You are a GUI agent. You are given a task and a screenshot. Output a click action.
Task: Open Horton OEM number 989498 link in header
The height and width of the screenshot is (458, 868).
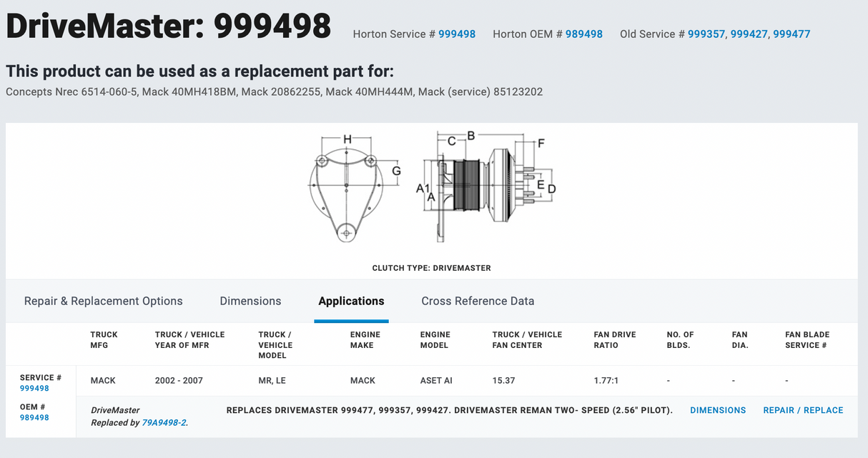tap(583, 34)
